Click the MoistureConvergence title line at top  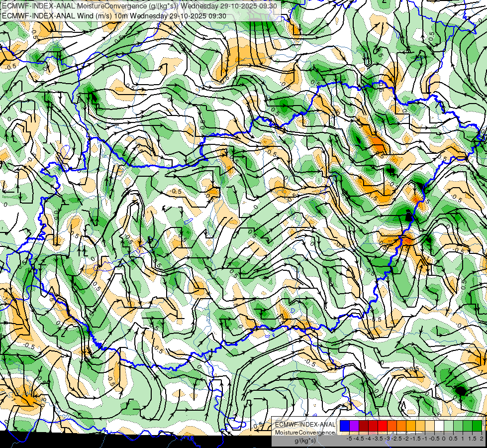pyautogui.click(x=139, y=6)
